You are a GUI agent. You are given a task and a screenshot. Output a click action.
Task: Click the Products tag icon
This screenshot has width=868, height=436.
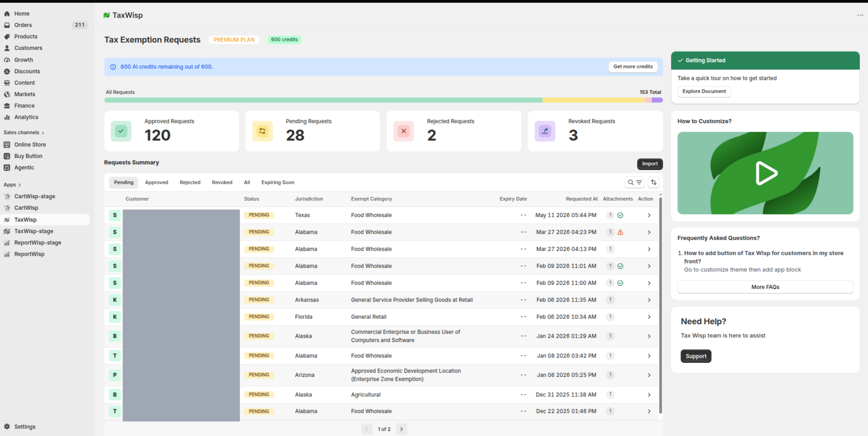(7, 36)
